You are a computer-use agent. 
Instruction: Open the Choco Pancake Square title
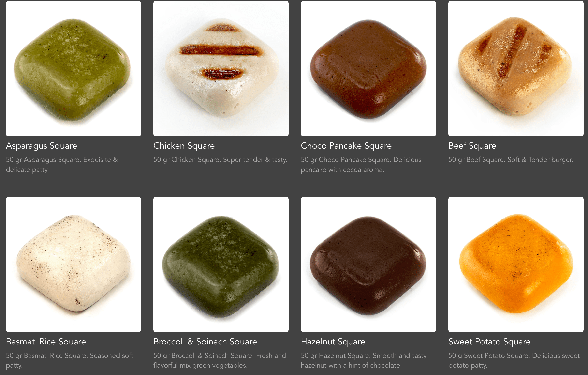[346, 146]
